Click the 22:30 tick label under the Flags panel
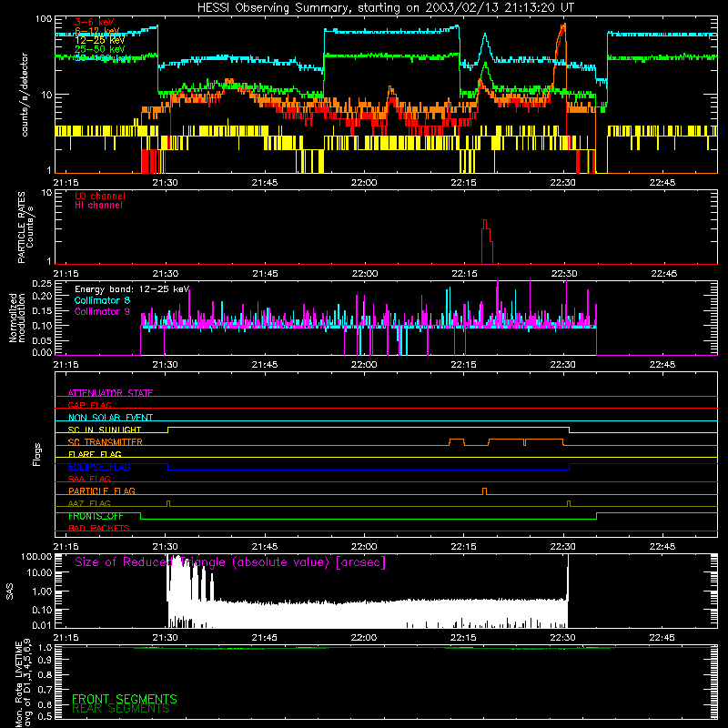728x728 pixels. (x=562, y=547)
